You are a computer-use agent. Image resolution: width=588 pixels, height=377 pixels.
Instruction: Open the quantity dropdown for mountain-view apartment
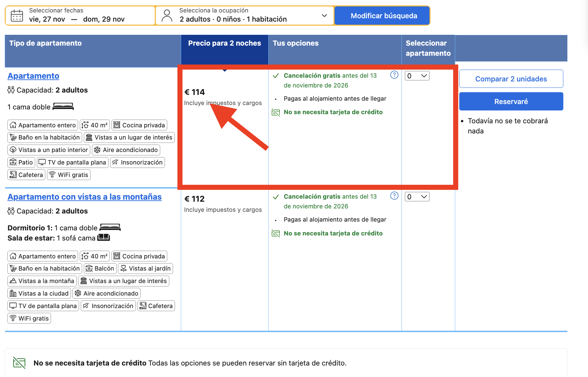[x=417, y=197]
